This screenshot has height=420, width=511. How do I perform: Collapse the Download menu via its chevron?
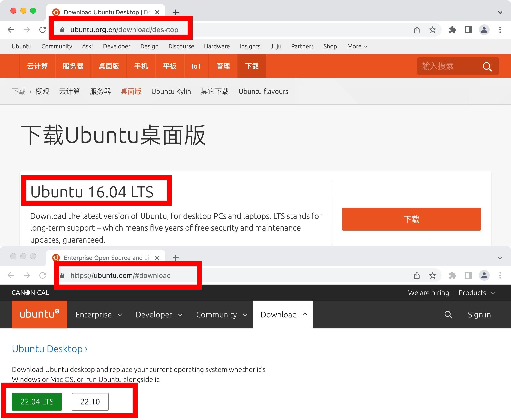coord(305,314)
